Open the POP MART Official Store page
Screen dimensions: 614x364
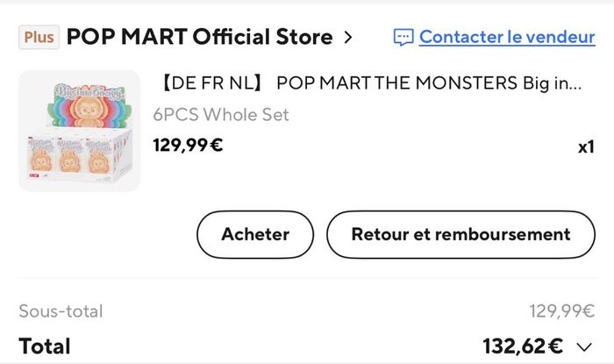pyautogui.click(x=199, y=37)
